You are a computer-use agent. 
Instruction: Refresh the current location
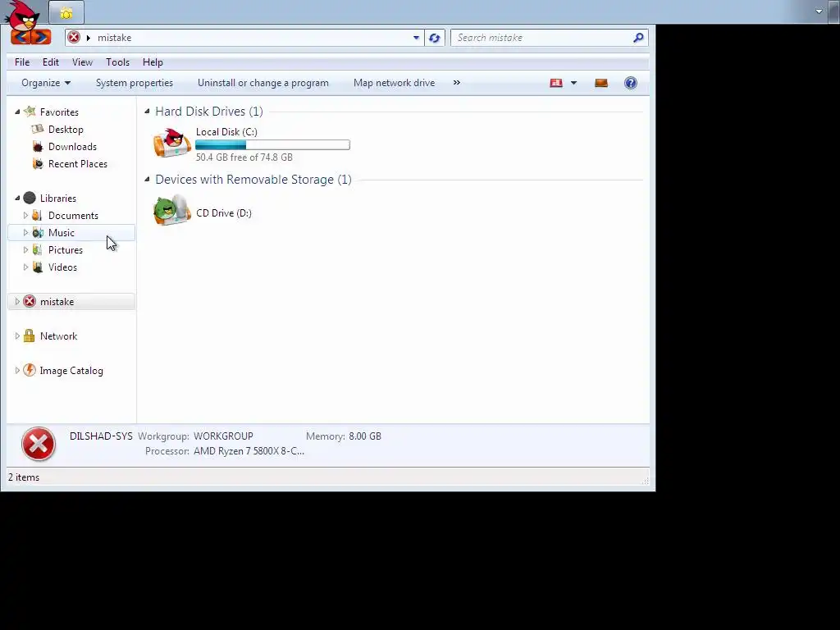(435, 38)
